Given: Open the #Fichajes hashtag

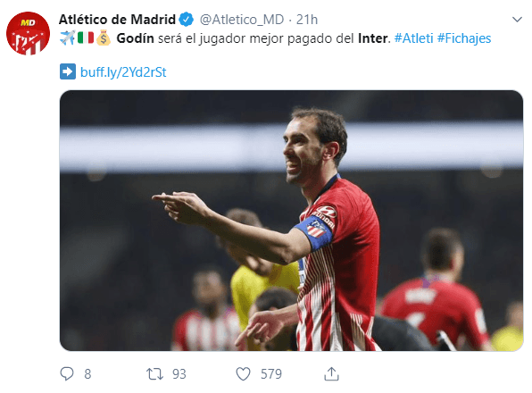Looking at the screenshot, I should 464,38.
